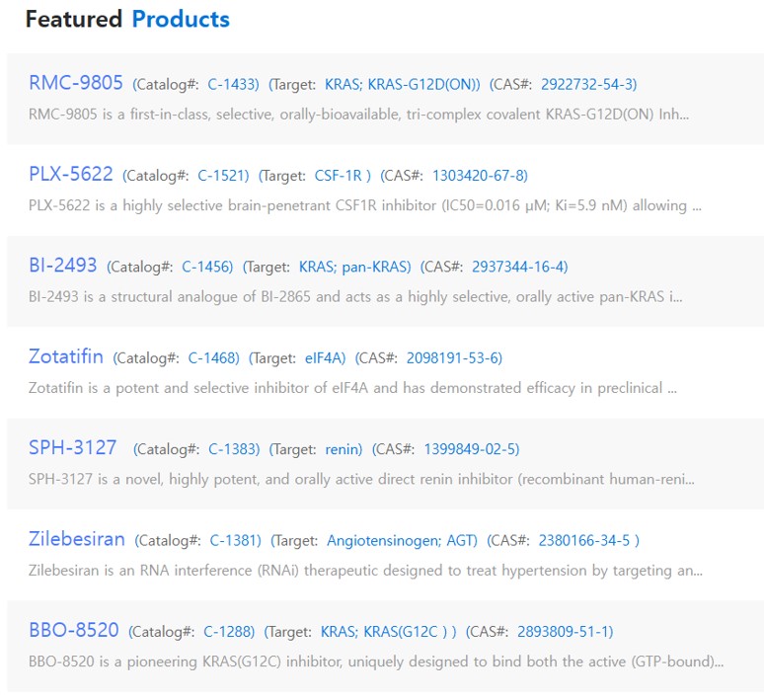
Task: Open the RMC-9805 product link
Action: pyautogui.click(x=76, y=83)
